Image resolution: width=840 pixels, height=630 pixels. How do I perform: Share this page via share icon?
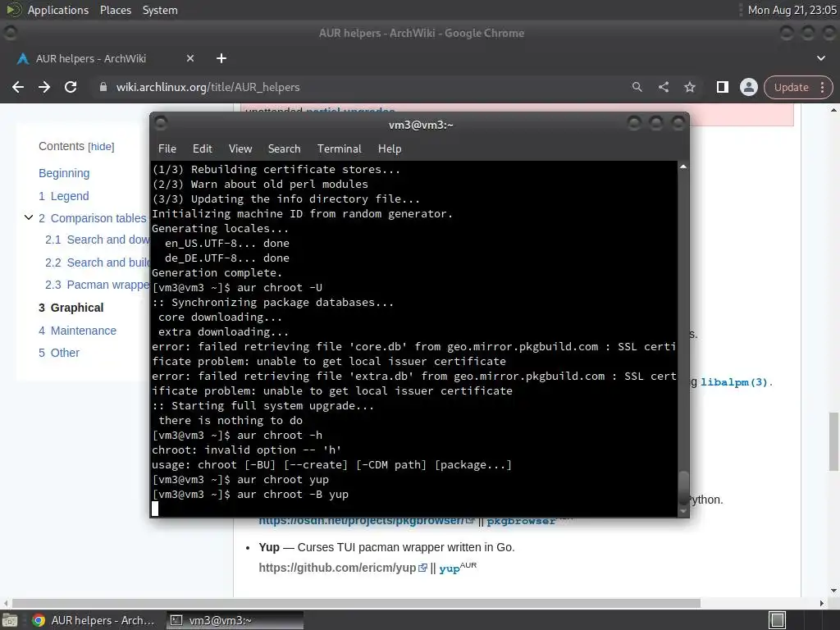pos(663,87)
